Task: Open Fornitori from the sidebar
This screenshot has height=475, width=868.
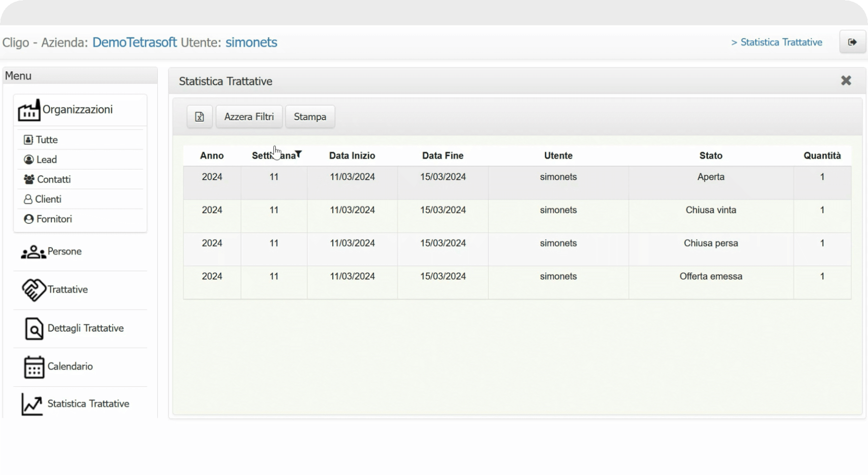Action: tap(54, 219)
